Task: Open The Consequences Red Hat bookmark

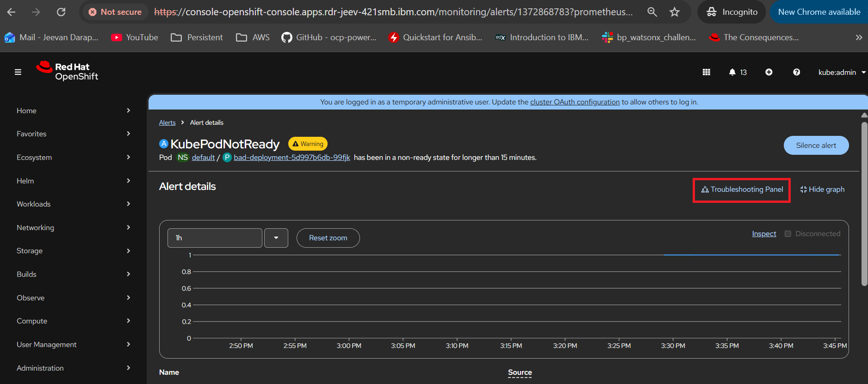Action: [754, 37]
